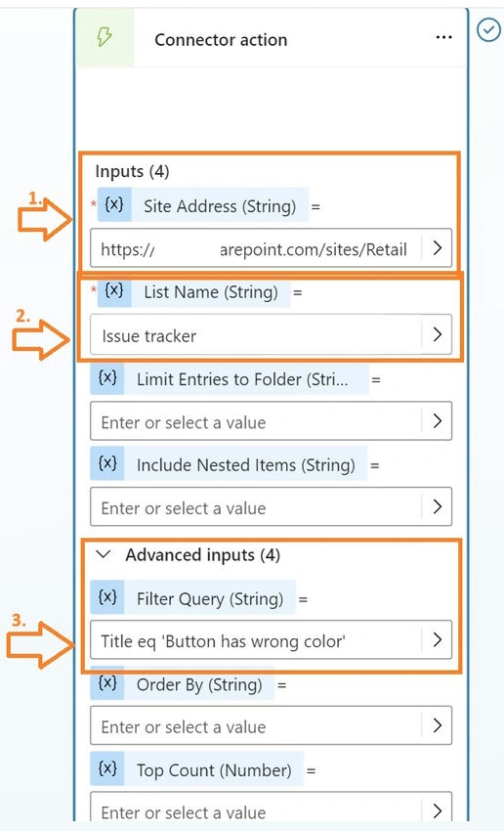This screenshot has width=504, height=831.
Task: Click the Include Nested Items value field
Action: click(x=272, y=506)
